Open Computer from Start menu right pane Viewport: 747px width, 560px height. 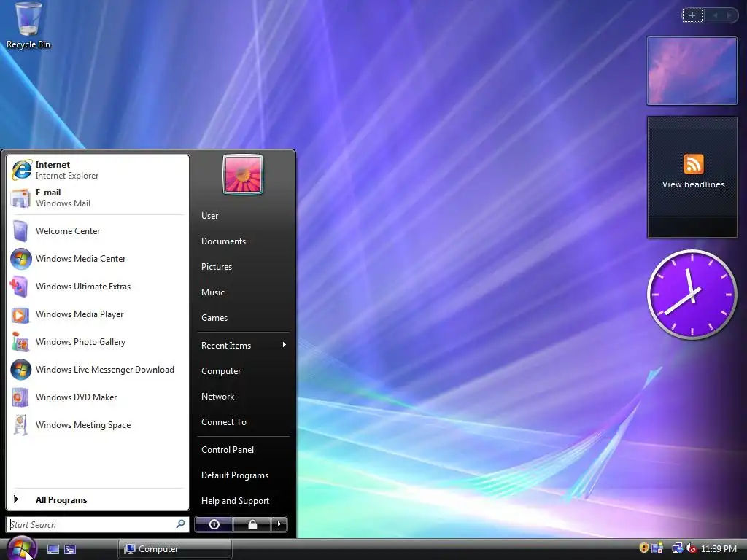(221, 371)
